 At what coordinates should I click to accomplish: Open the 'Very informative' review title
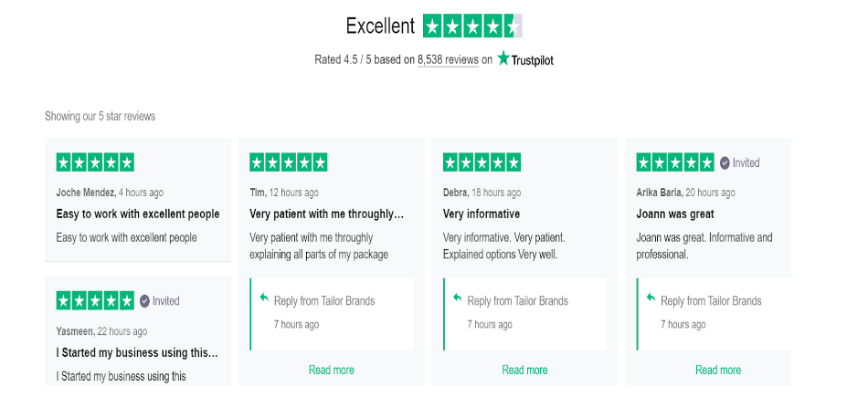tap(482, 214)
